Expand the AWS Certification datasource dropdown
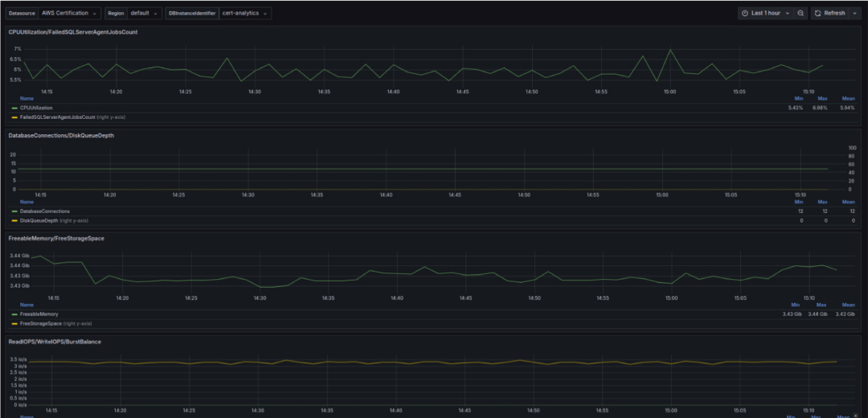868x418 pixels. [x=70, y=14]
